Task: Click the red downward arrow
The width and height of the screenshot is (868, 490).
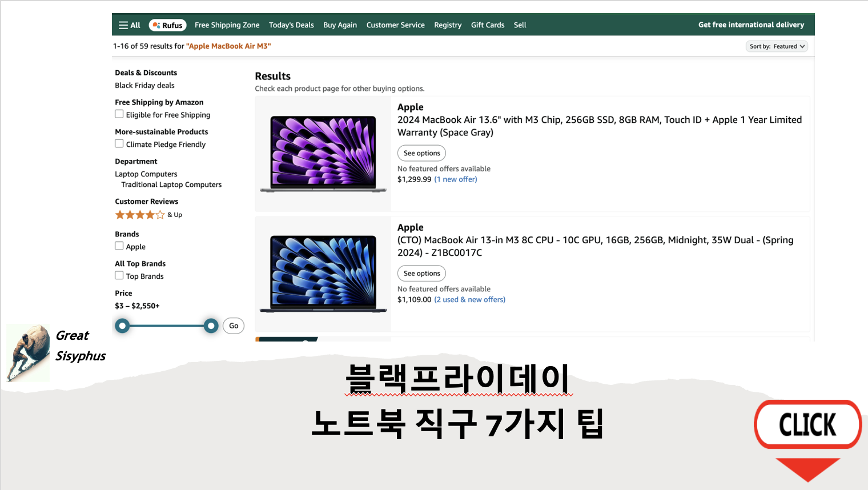Action: tap(807, 469)
